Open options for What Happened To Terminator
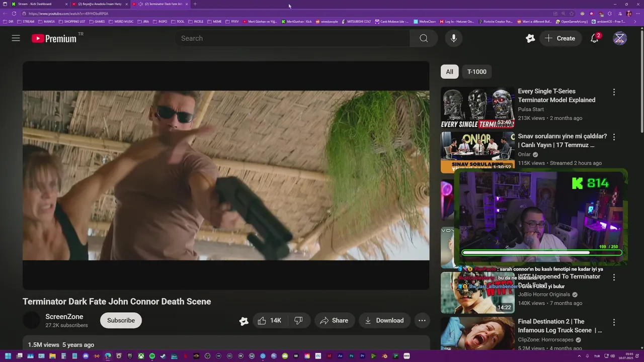The height and width of the screenshot is (362, 644). (614, 277)
